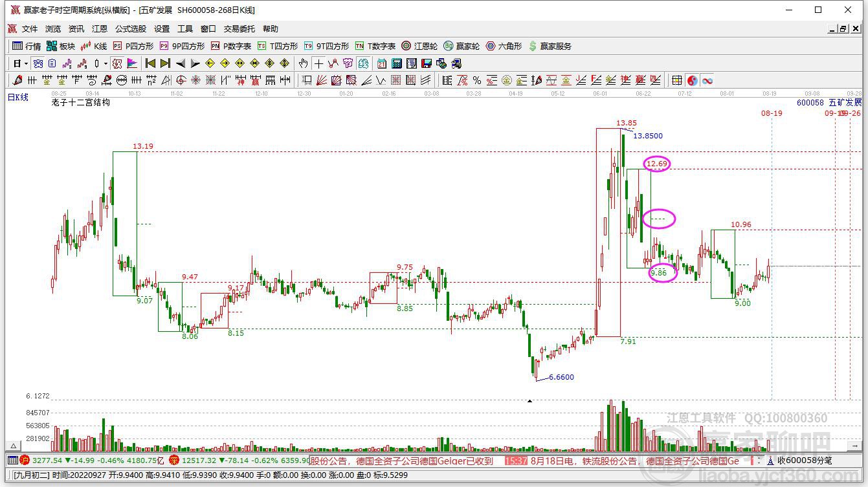Click the 3277.54 index reading in status bar
Viewport: 868px width, 487px height.
pyautogui.click(x=47, y=460)
